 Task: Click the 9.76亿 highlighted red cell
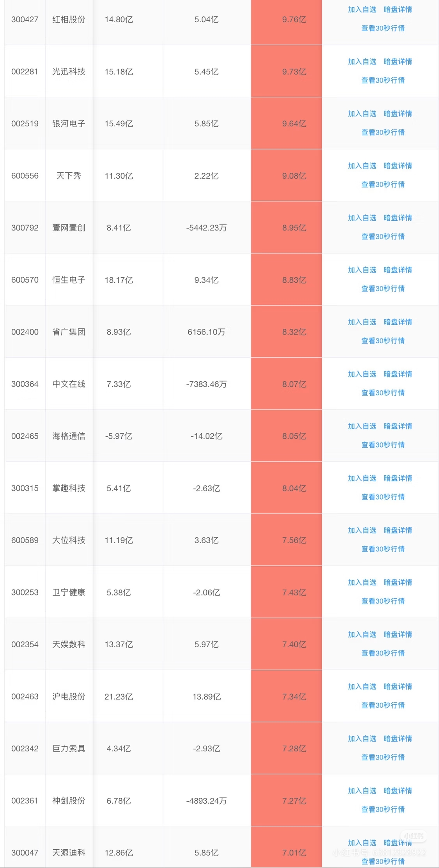click(286, 19)
